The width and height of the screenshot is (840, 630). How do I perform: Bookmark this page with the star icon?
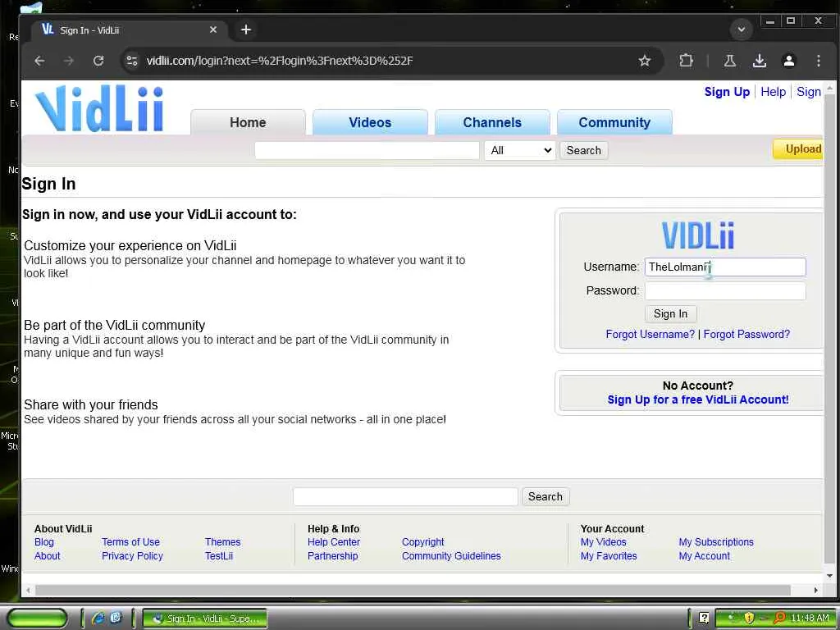tap(645, 61)
